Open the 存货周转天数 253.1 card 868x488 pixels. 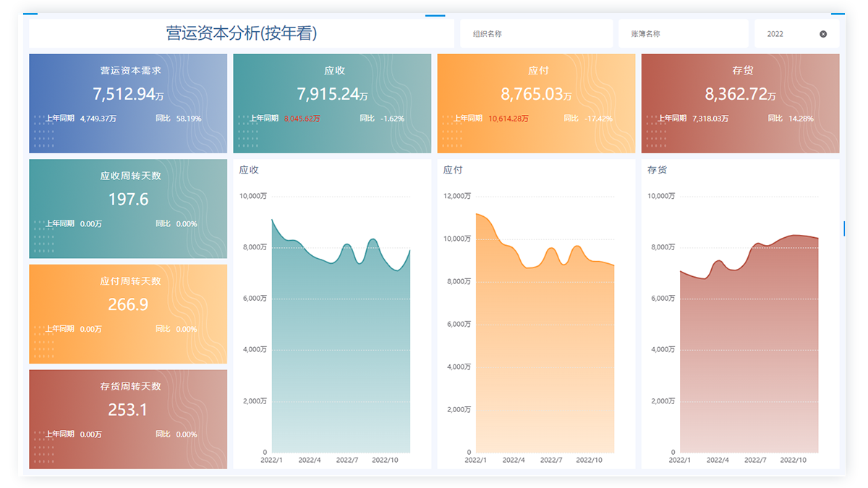(128, 419)
